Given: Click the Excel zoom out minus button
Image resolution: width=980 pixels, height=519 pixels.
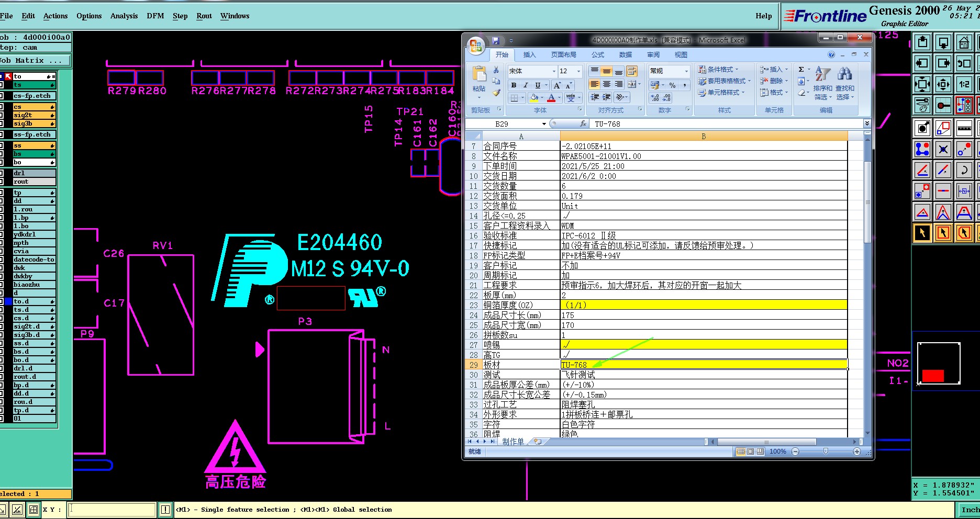Looking at the screenshot, I should (795, 452).
